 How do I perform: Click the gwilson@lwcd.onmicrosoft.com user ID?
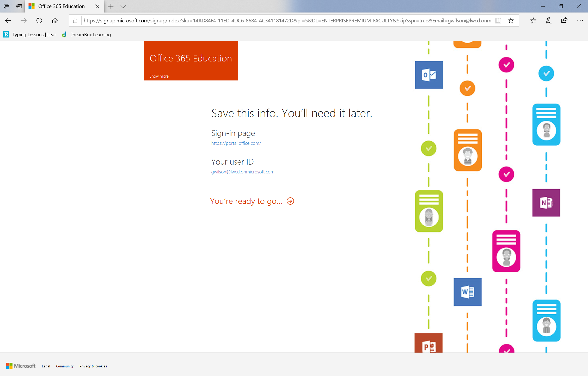coord(242,172)
